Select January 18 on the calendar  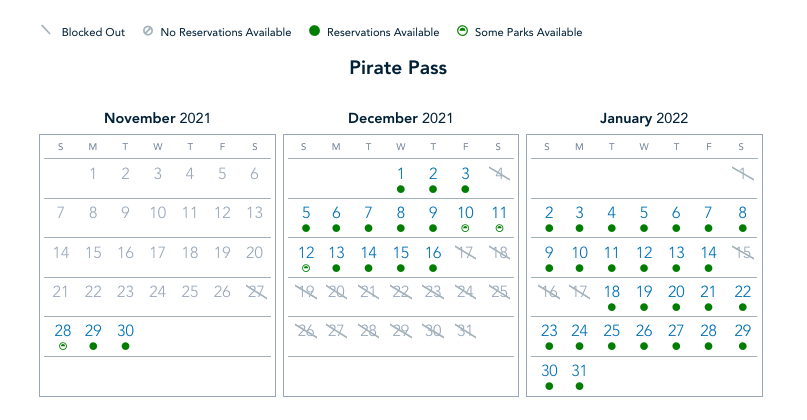tap(612, 291)
